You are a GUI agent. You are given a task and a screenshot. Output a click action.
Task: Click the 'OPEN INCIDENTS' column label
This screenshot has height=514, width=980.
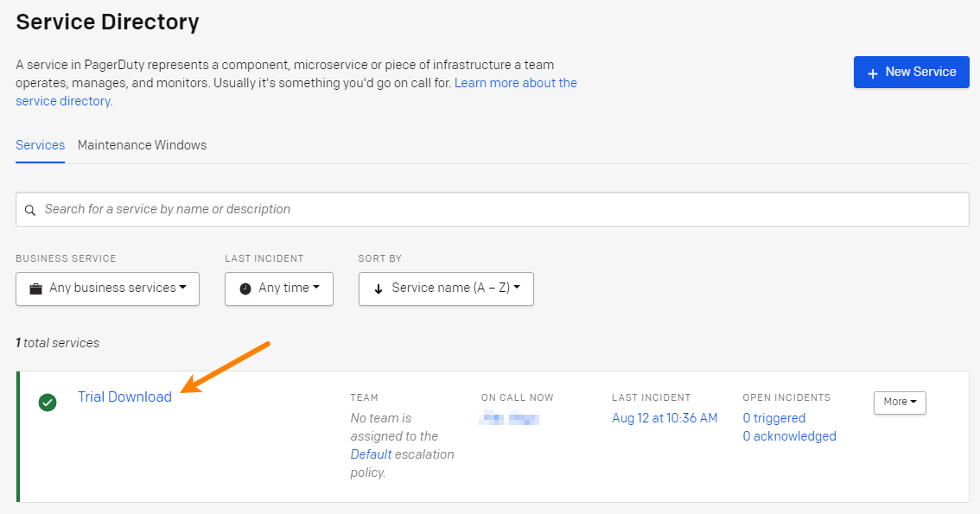tap(786, 397)
